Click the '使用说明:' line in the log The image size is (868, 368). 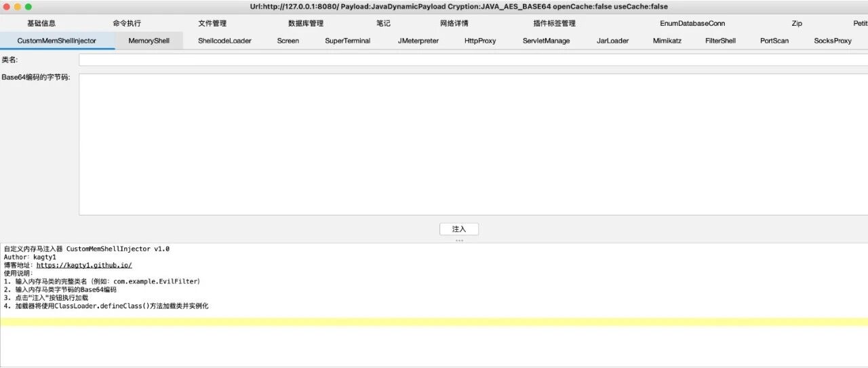click(18, 273)
